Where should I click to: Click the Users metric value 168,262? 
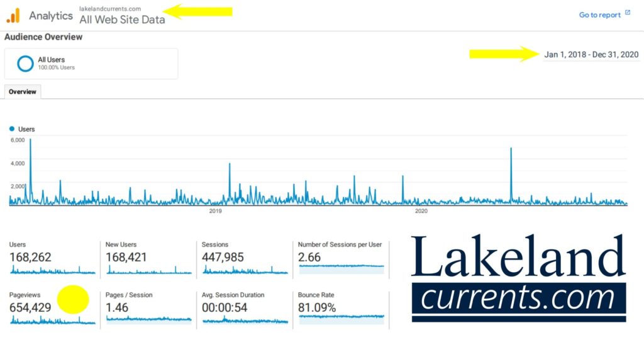pos(30,258)
